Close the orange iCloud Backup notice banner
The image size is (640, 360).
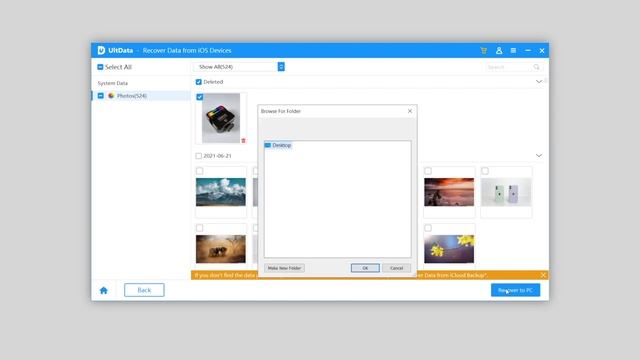click(x=543, y=275)
